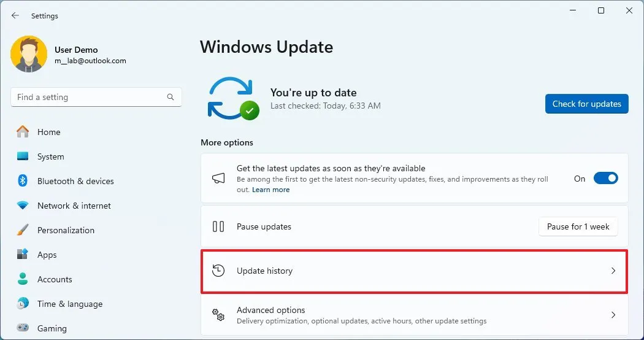Screen dimensions: 644x340
Task: Select the Personalization paintbrush icon
Action: click(x=23, y=230)
